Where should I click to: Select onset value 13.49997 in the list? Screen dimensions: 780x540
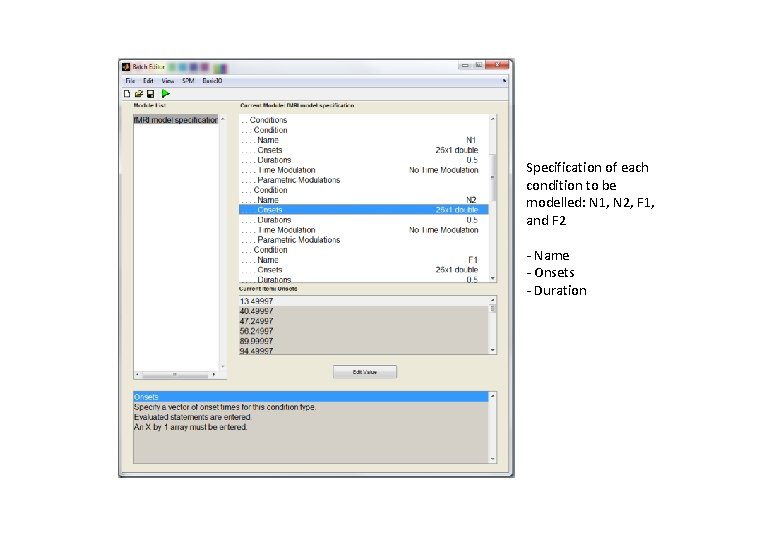click(364, 301)
